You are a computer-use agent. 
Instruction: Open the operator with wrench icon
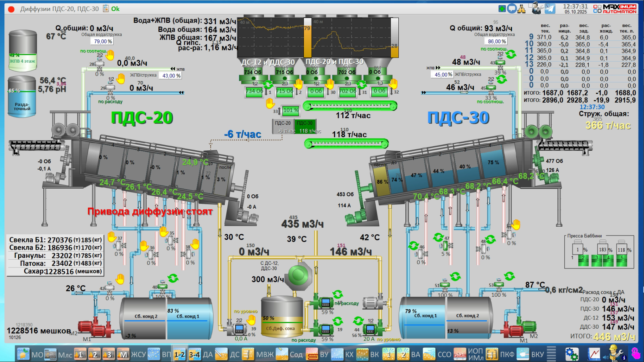pos(537,8)
